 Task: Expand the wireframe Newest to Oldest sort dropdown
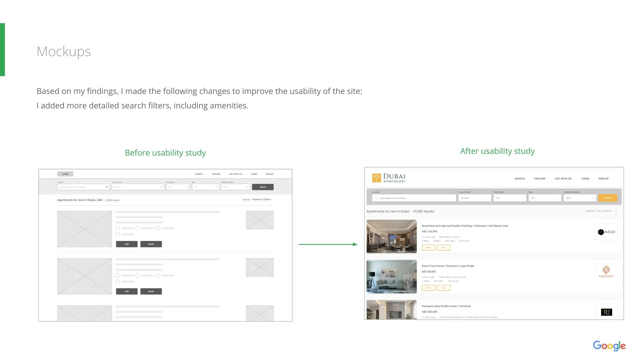pyautogui.click(x=262, y=199)
